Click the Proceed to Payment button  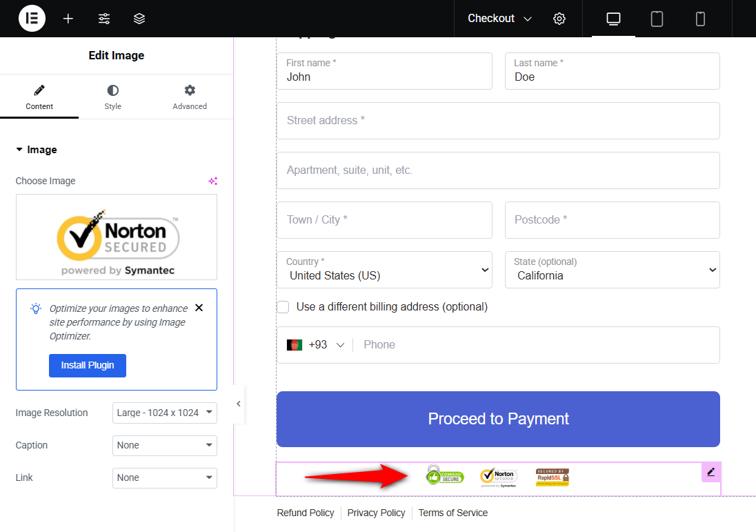click(498, 419)
